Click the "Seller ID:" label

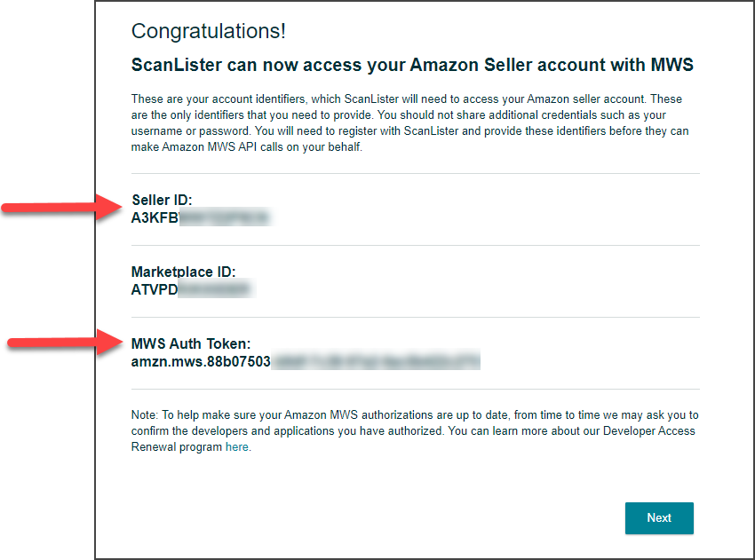(x=162, y=201)
